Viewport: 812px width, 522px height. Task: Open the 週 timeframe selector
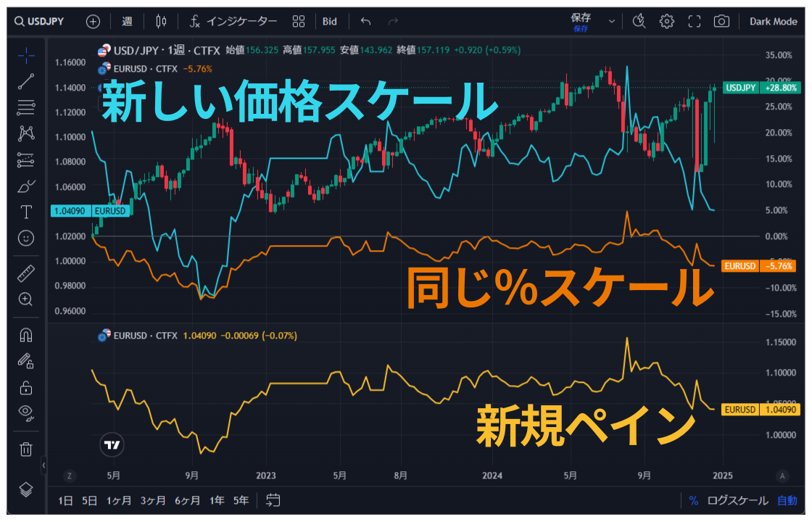point(127,21)
